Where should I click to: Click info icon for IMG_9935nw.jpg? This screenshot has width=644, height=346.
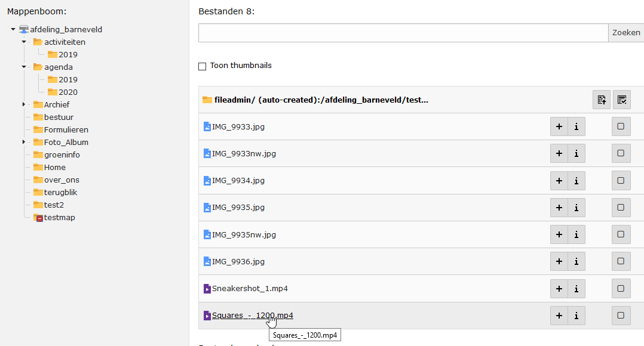576,234
